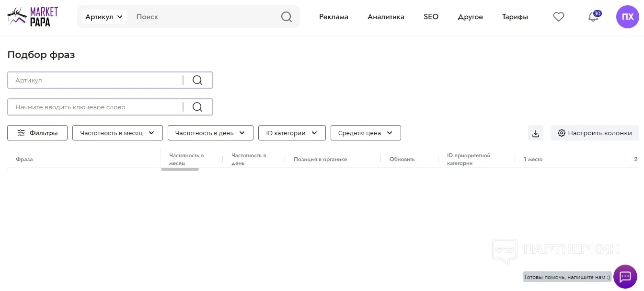The height and width of the screenshot is (291, 644).
Task: Open the Аналитика menu
Action: click(386, 17)
